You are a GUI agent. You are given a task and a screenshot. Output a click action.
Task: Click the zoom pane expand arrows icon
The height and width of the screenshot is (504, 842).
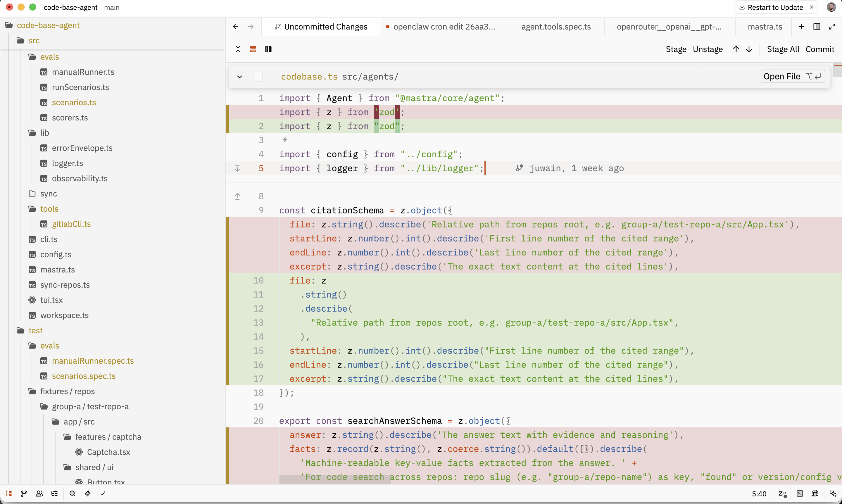[x=832, y=27]
